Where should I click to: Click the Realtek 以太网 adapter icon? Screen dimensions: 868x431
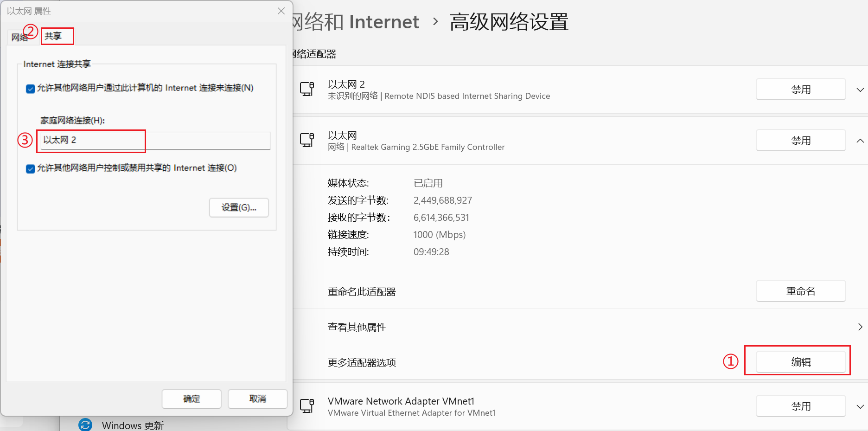tap(307, 140)
